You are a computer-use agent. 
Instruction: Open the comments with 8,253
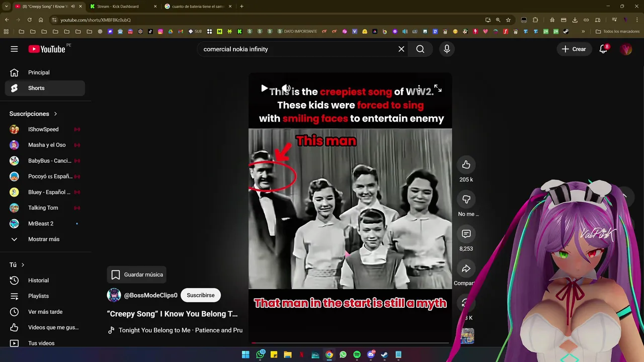point(466,234)
